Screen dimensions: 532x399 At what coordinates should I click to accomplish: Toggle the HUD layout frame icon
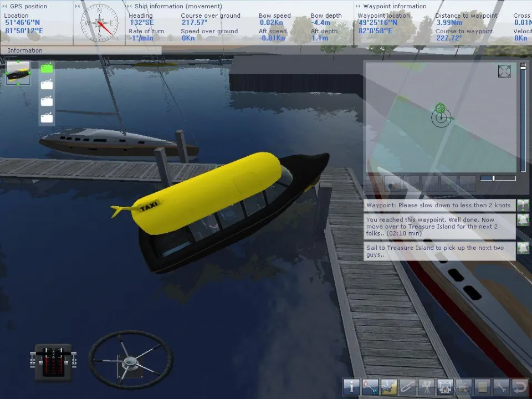click(x=445, y=386)
